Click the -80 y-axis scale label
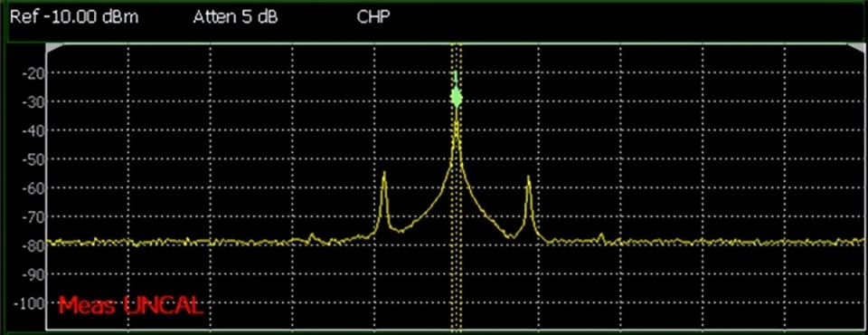The image size is (868, 335). click(x=34, y=245)
